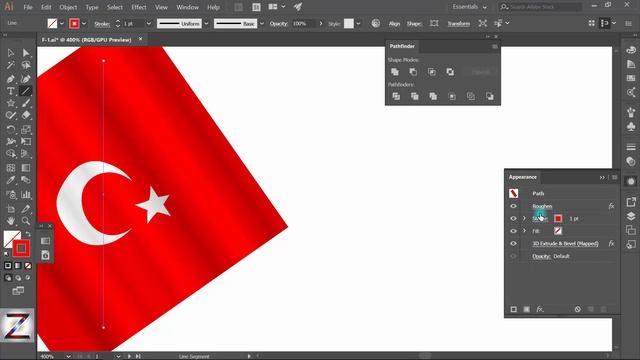The width and height of the screenshot is (640, 360).
Task: Open the File menu
Action: (x=28, y=7)
